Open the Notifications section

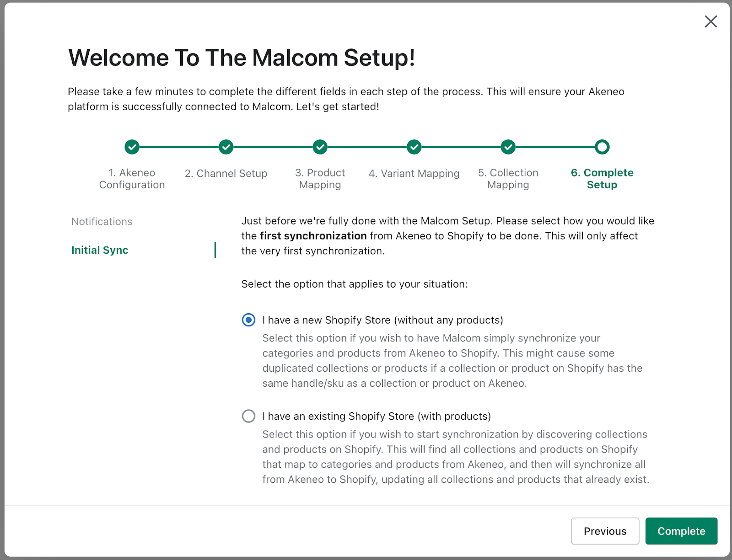click(102, 221)
